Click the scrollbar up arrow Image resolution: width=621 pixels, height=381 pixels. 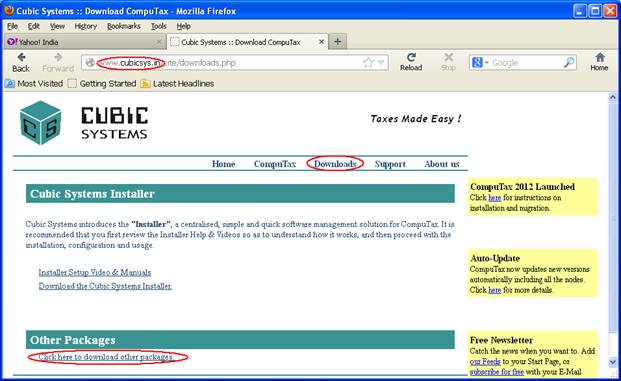613,97
